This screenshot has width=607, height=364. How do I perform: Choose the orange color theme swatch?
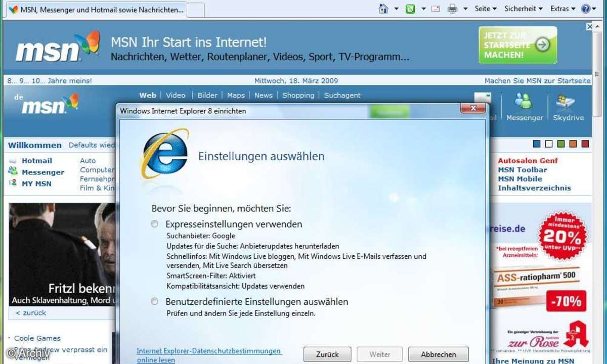[573, 144]
